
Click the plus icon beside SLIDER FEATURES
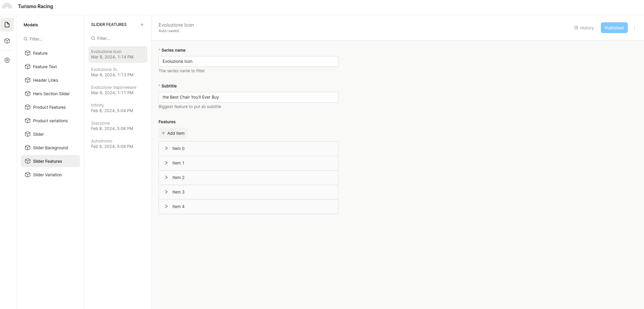(x=142, y=25)
